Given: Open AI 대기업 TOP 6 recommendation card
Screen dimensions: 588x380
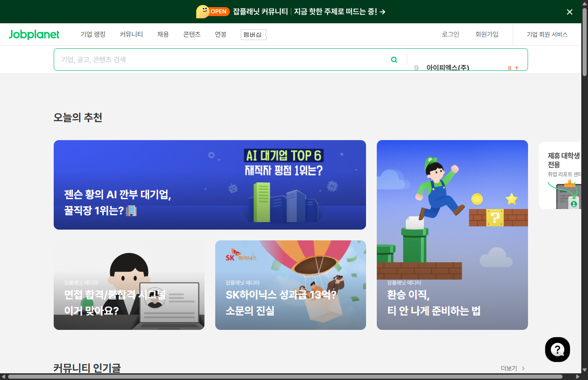Looking at the screenshot, I should [210, 185].
